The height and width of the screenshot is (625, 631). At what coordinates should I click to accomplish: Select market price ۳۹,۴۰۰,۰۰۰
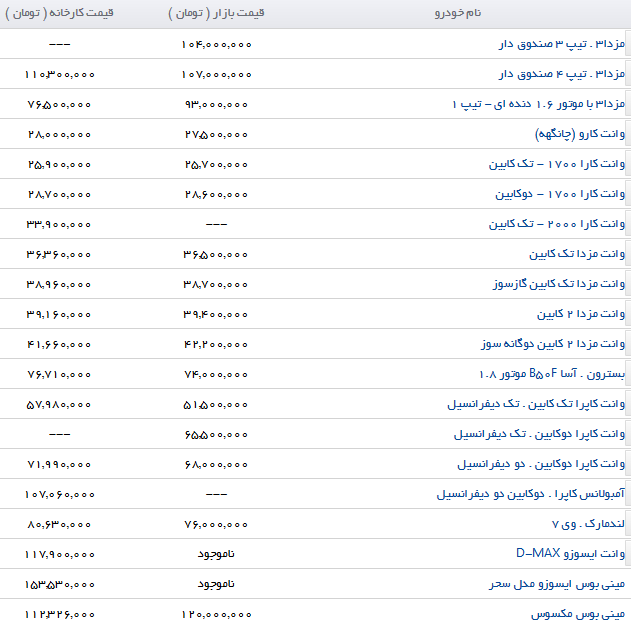point(216,314)
